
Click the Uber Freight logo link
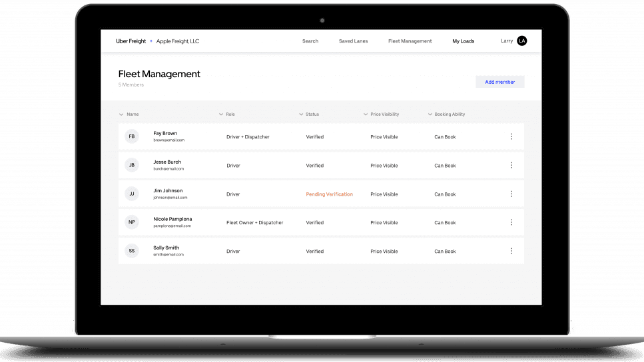coord(131,41)
